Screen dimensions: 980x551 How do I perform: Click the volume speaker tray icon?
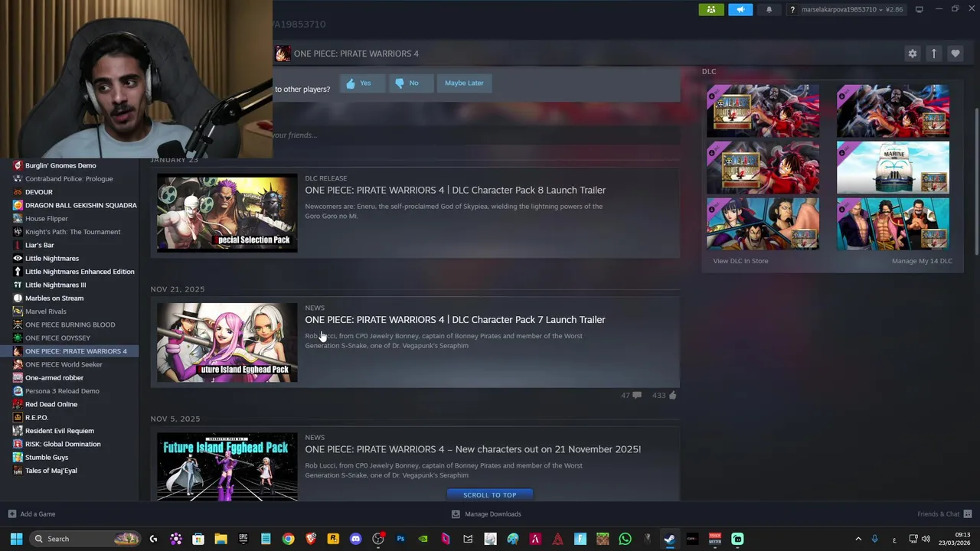pyautogui.click(x=926, y=539)
